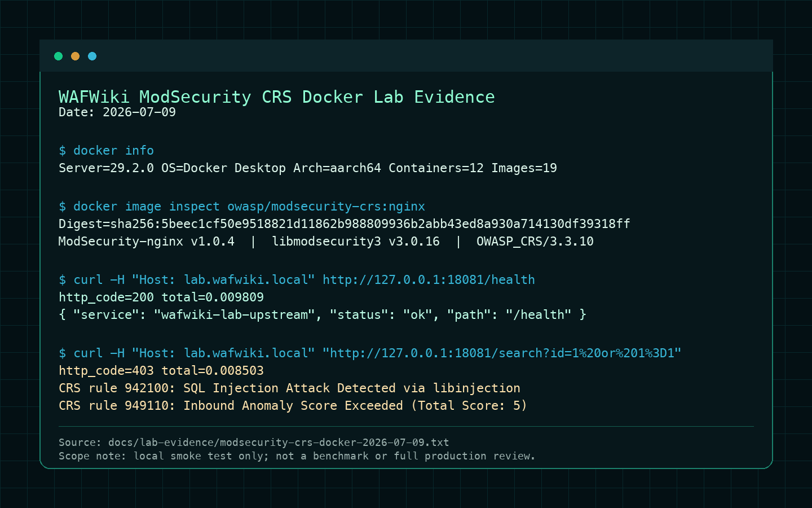
Task: Click the 'Date: 2026-07-09' line
Action: click(117, 112)
